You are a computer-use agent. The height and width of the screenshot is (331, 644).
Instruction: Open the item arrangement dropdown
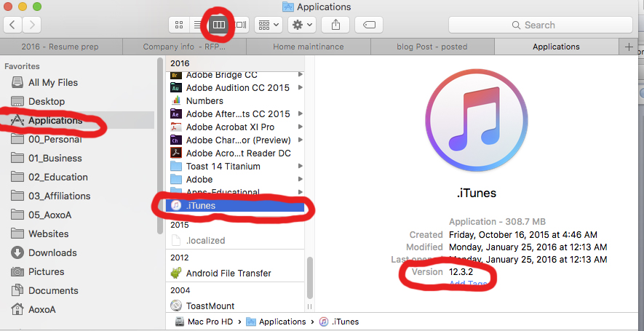point(269,25)
